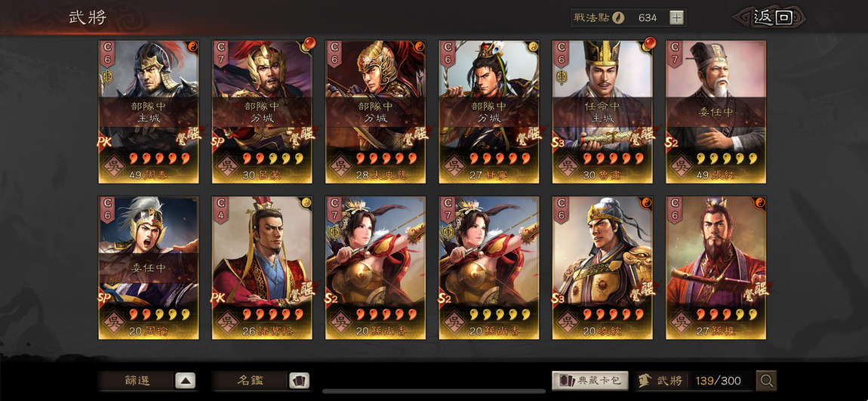Open the 篩選 filter menu

138,381
